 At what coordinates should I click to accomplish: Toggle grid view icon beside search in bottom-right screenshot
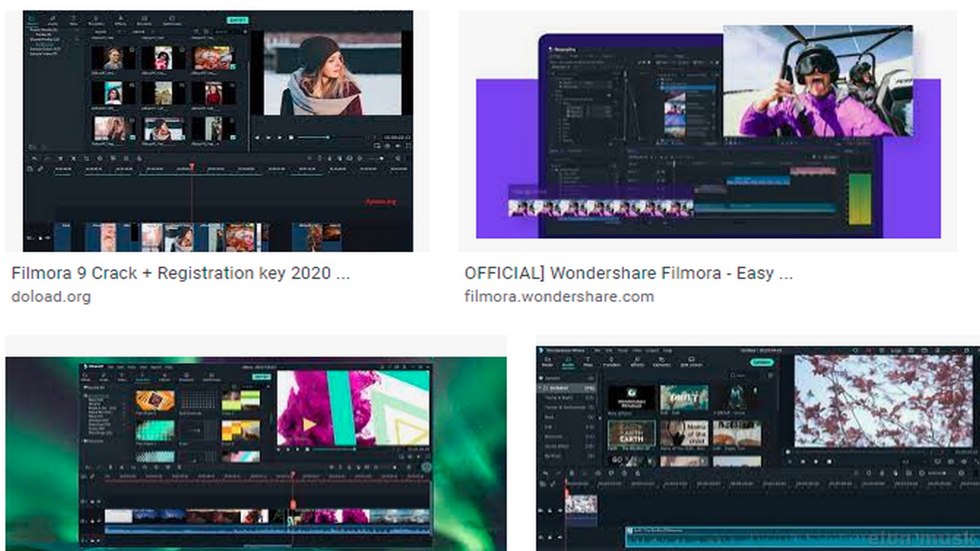(x=771, y=375)
